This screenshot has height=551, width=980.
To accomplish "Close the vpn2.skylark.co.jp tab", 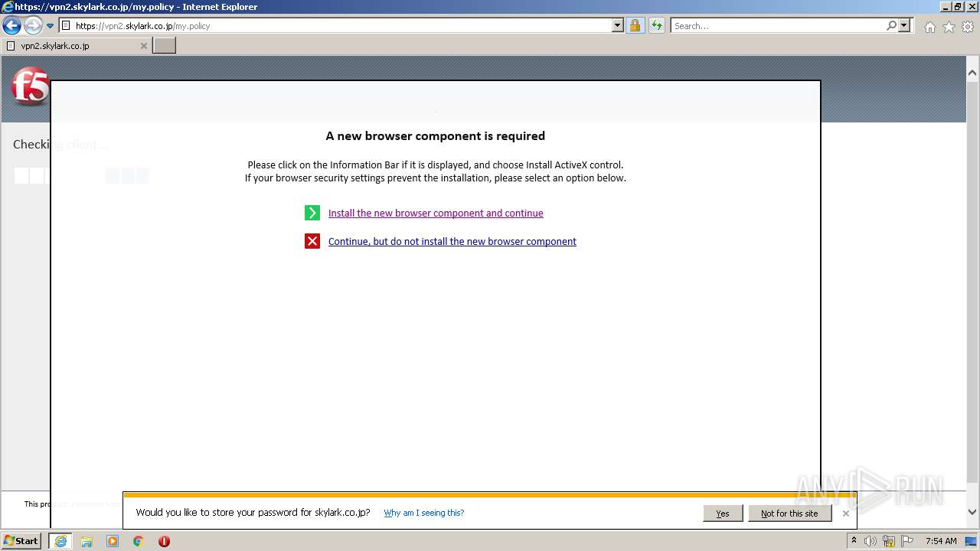I will coord(143,46).
